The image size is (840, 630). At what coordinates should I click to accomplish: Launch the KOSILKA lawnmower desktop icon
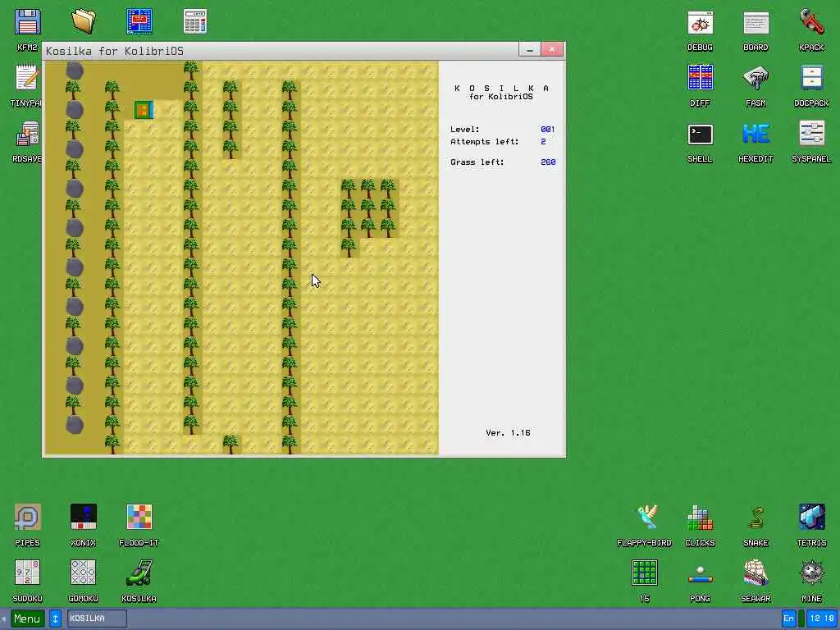[x=139, y=573]
